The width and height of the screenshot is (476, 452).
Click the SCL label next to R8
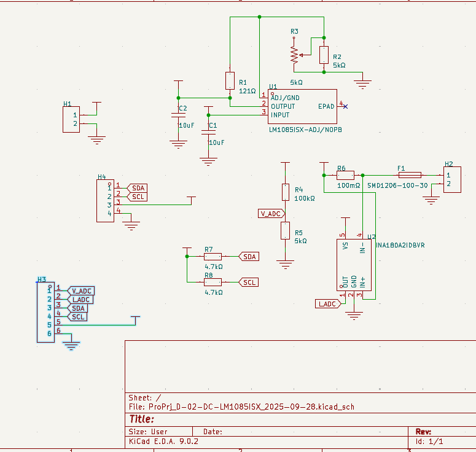click(x=249, y=282)
